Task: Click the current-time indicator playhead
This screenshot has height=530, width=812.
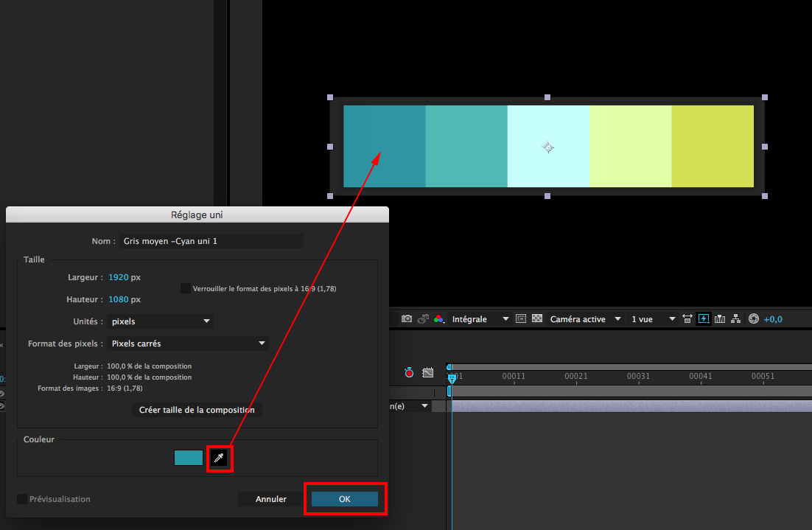Action: click(x=452, y=377)
